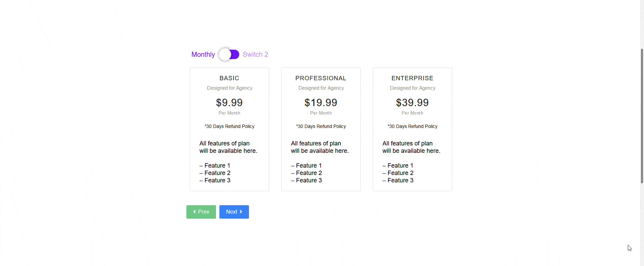
Task: Click the Switch 2 label
Action: pos(255,54)
